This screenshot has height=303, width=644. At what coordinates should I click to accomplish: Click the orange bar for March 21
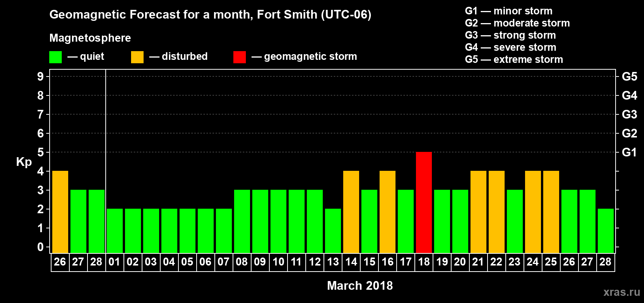point(478,212)
